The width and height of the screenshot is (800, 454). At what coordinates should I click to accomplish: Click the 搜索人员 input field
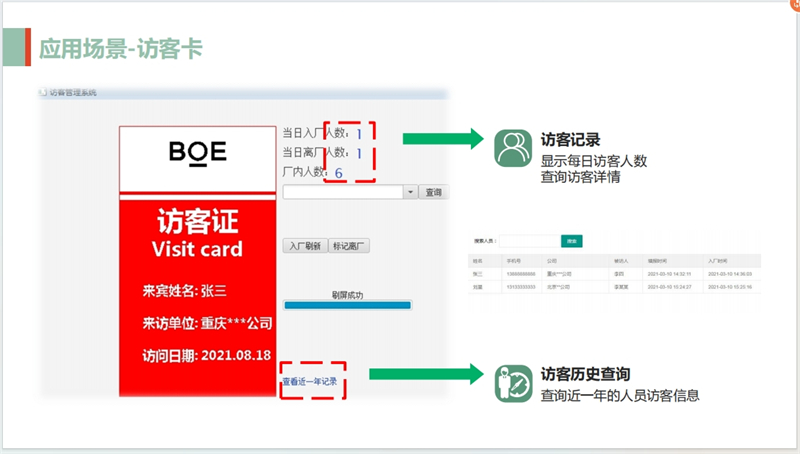(530, 241)
